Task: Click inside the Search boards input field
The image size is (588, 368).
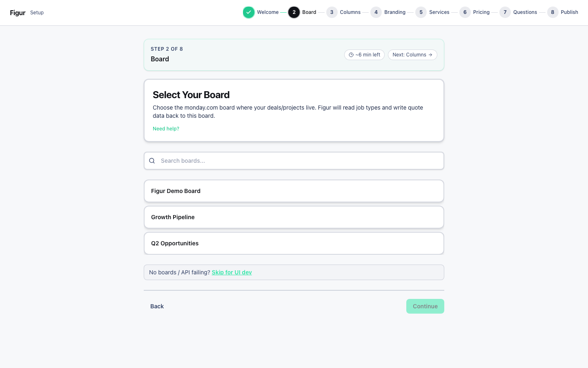Action: 286,161
